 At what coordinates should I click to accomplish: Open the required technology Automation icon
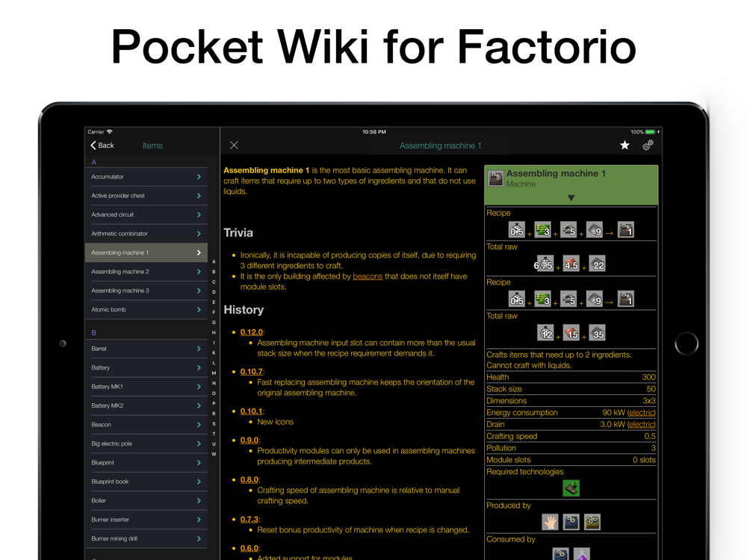pos(571,488)
